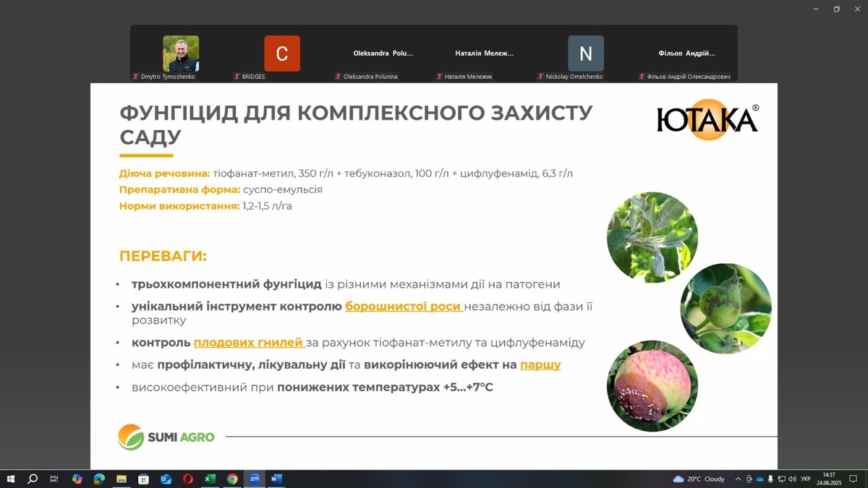Follow the 'паршу' link in slide
This screenshot has width=868, height=488.
[540, 365]
